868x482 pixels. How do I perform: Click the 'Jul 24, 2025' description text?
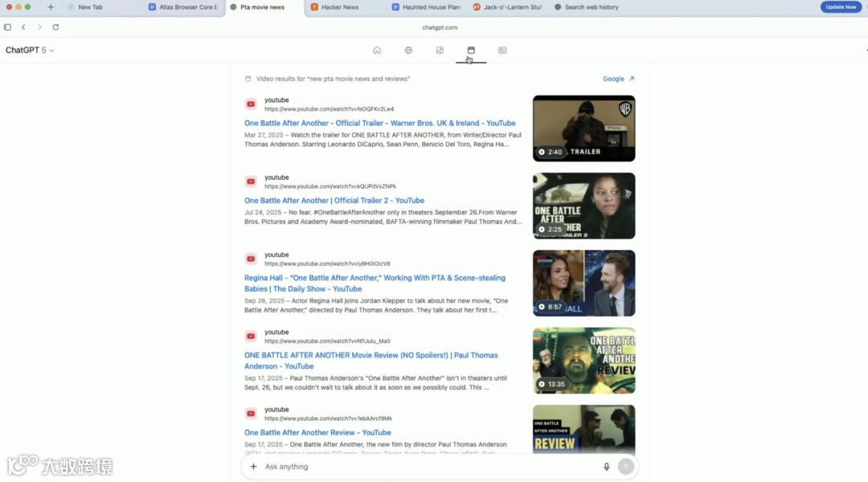click(383, 217)
